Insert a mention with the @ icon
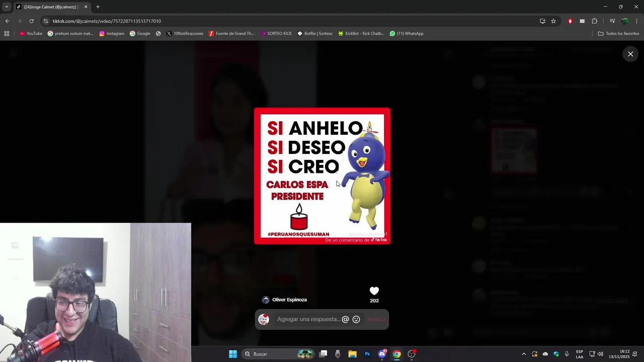The image size is (644, 362). pyautogui.click(x=345, y=319)
